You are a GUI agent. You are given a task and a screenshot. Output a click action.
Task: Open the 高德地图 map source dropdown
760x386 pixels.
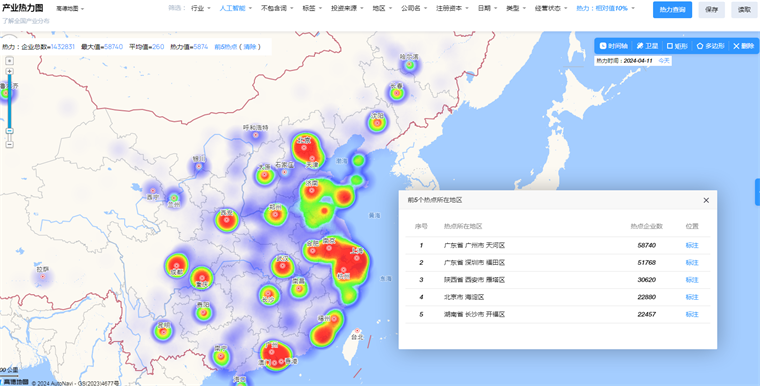[70, 9]
